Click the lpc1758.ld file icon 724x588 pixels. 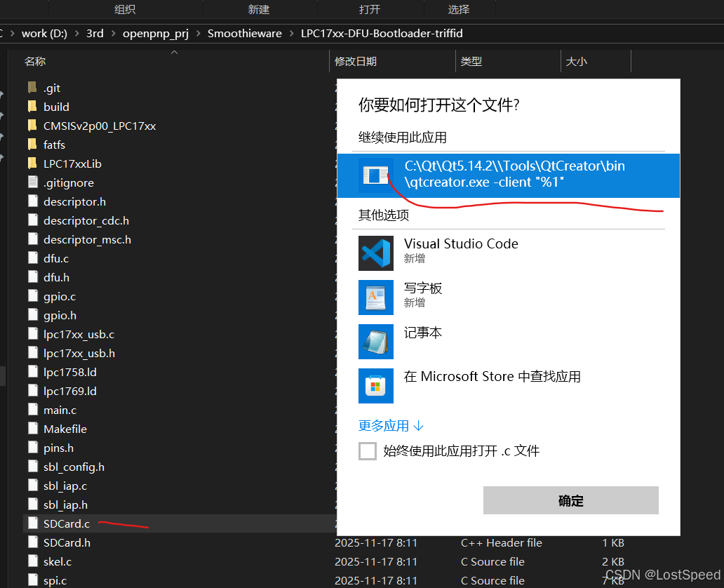[x=33, y=371]
